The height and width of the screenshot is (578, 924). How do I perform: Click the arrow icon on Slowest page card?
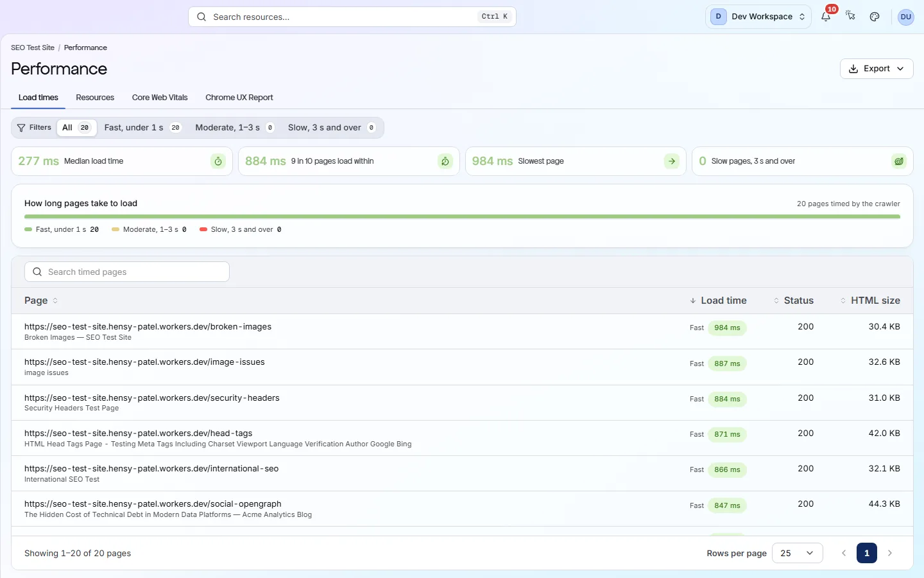coord(672,161)
